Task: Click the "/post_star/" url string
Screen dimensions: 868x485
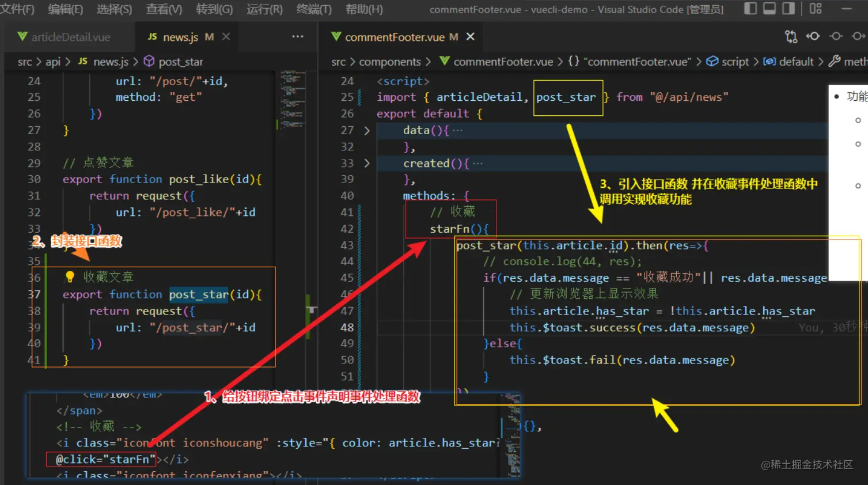Action: coord(192,327)
